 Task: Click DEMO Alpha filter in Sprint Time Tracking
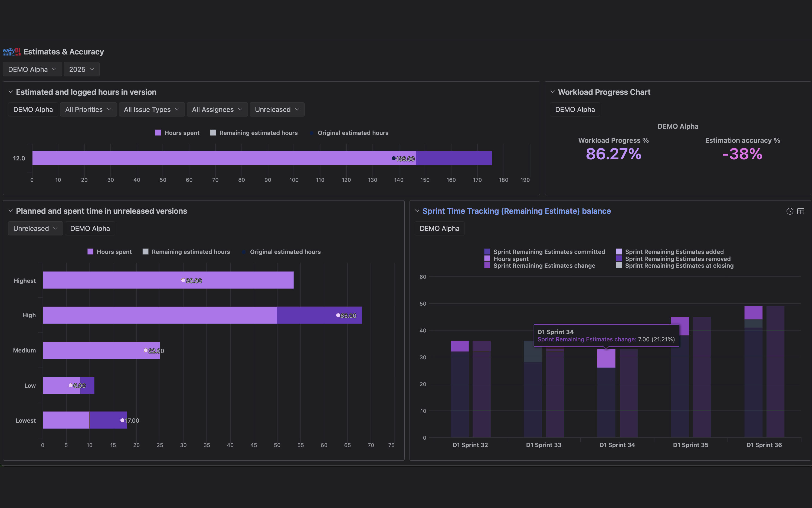point(440,228)
